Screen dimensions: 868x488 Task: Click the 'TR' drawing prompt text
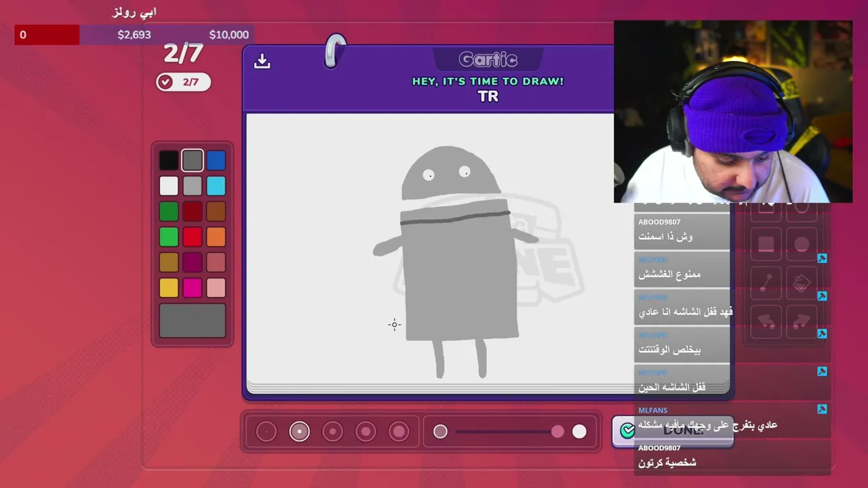point(488,96)
